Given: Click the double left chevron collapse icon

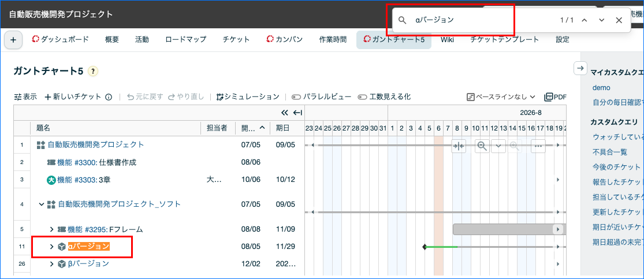Looking at the screenshot, I should pyautogui.click(x=285, y=113).
